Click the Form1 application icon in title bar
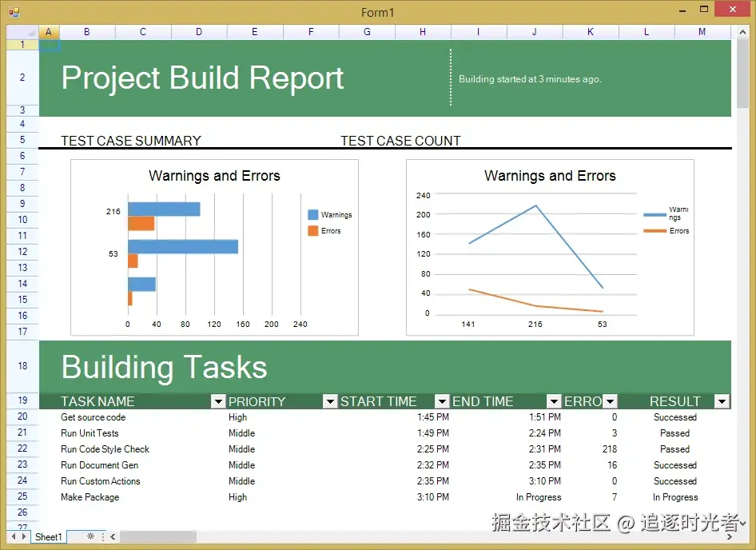The image size is (756, 550). [x=14, y=12]
